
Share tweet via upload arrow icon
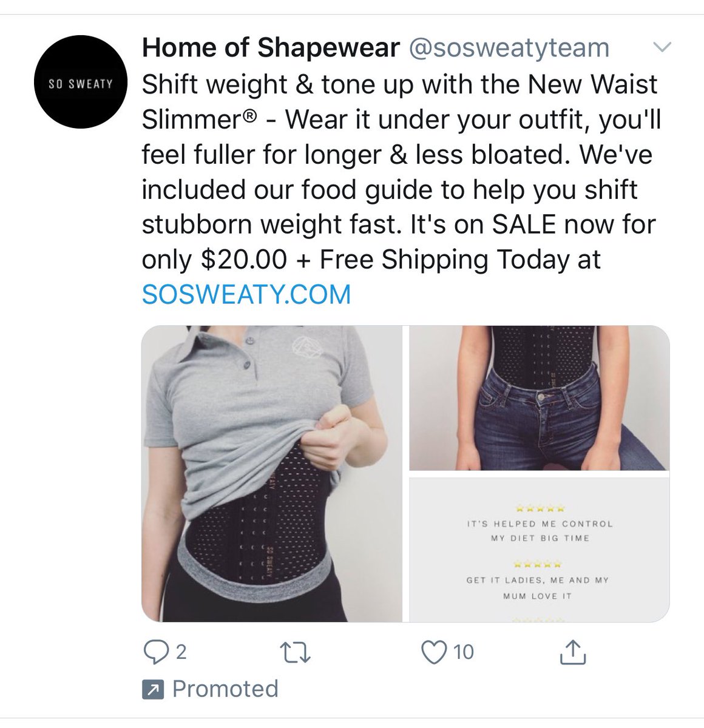(572, 652)
